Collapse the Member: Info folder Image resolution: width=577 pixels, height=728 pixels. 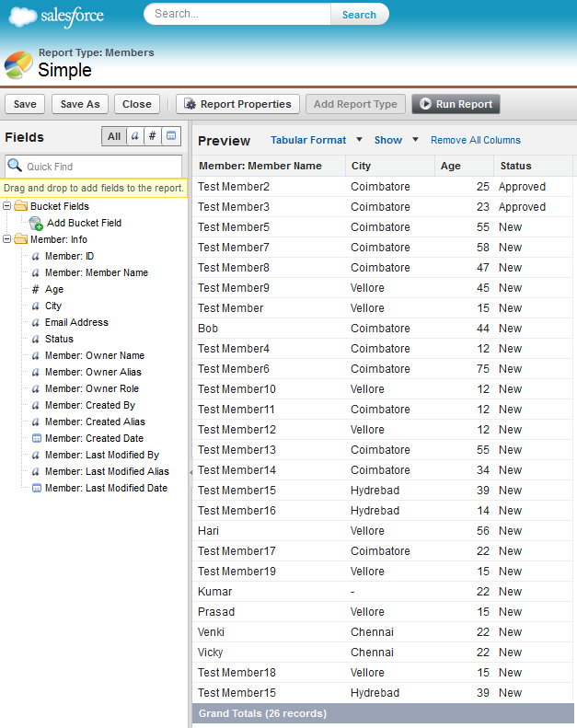pos(7,239)
